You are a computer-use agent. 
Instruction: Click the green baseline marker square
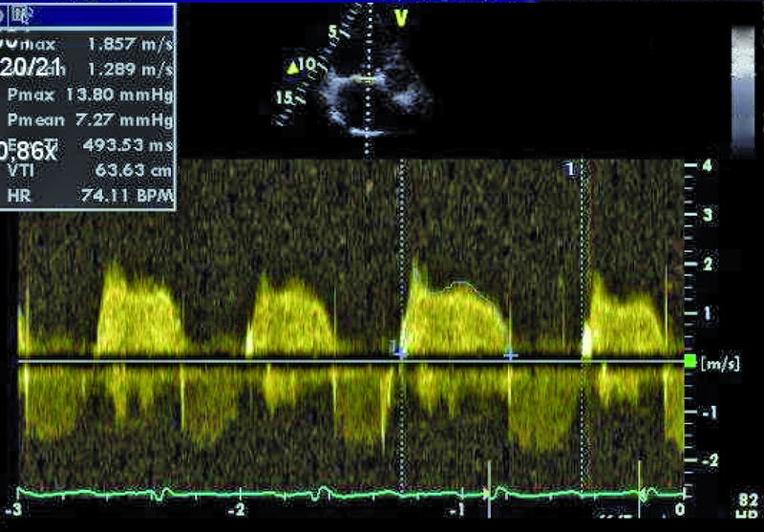click(690, 361)
